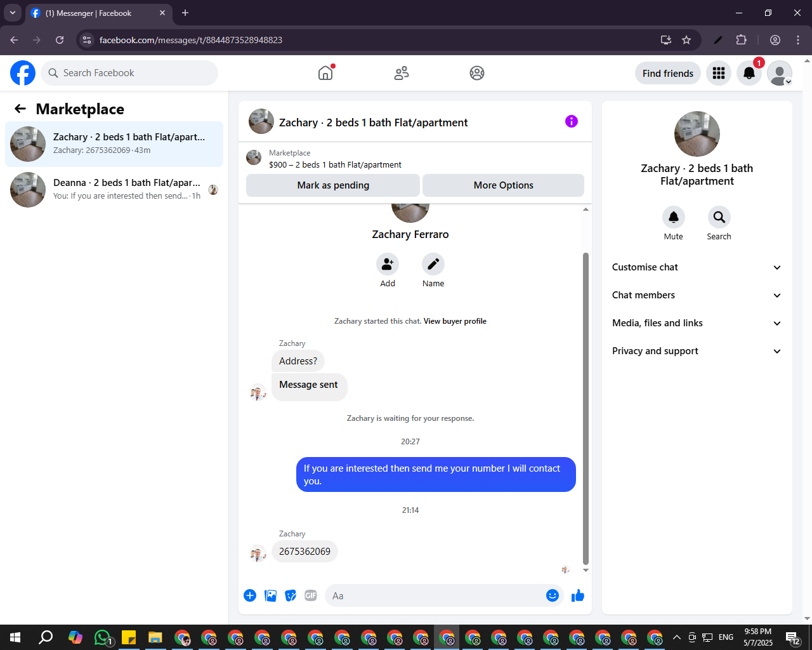This screenshot has width=812, height=650.
Task: Open the emoji picker in message field
Action: (553, 595)
